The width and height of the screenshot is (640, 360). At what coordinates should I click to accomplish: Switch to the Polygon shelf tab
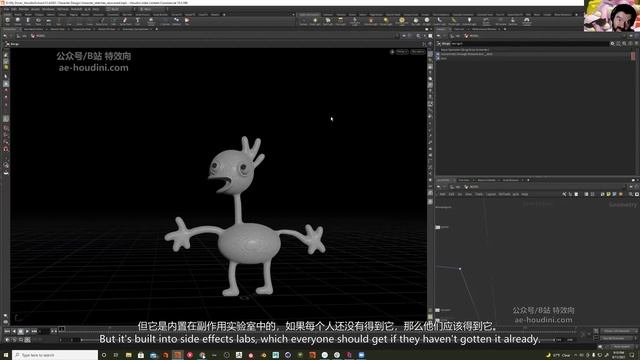39,15
